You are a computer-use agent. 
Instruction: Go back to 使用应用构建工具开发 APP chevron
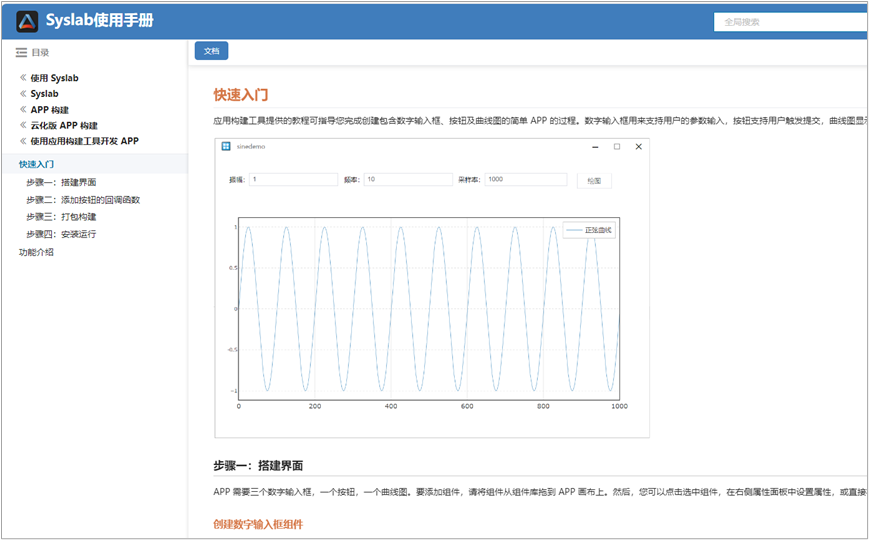[x=23, y=141]
